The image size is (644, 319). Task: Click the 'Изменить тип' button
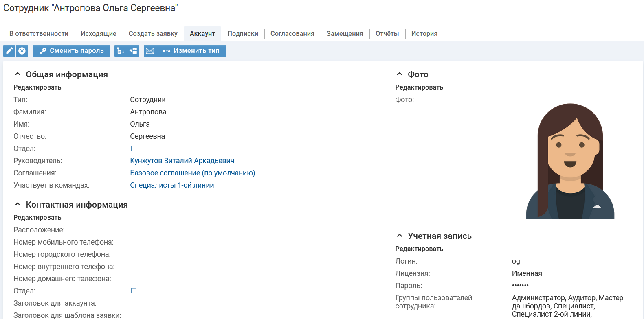[191, 51]
